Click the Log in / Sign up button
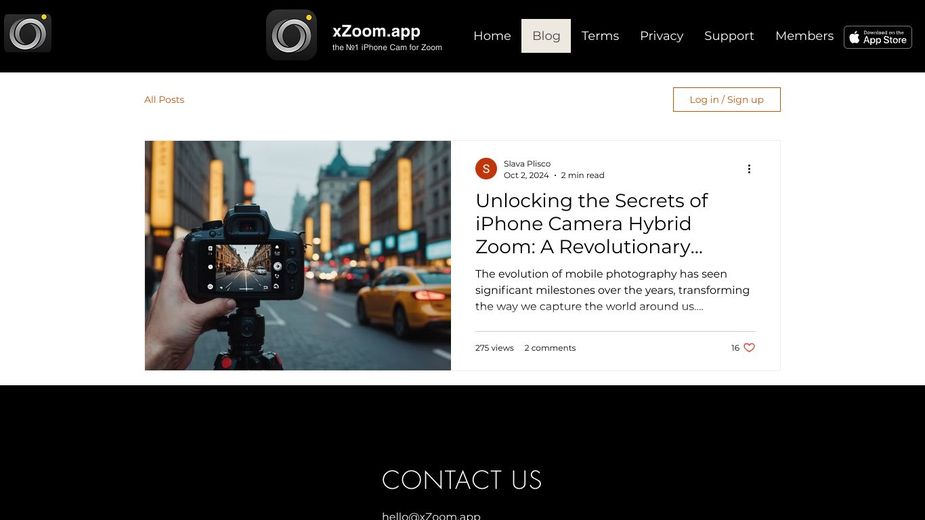 pos(727,99)
